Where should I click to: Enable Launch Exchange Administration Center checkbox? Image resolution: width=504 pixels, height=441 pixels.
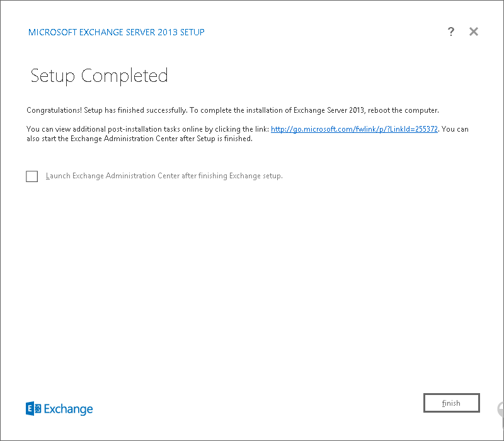tap(32, 176)
